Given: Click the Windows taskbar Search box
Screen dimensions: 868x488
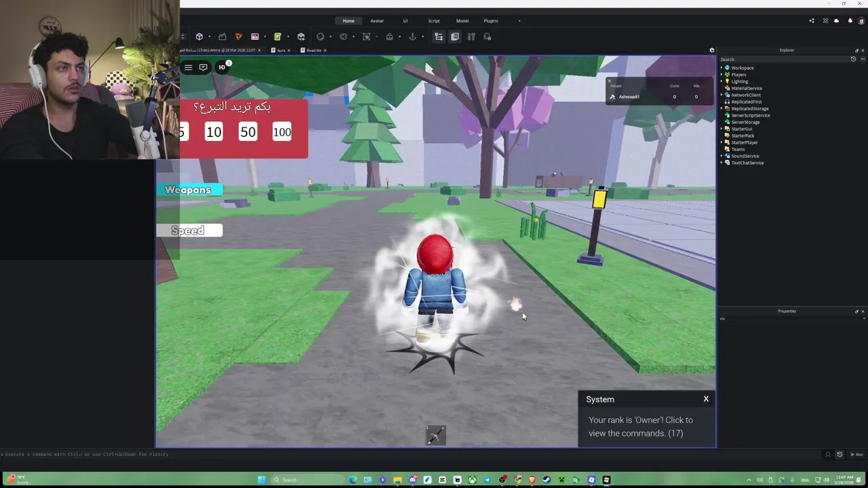Looking at the screenshot, I should point(307,480).
